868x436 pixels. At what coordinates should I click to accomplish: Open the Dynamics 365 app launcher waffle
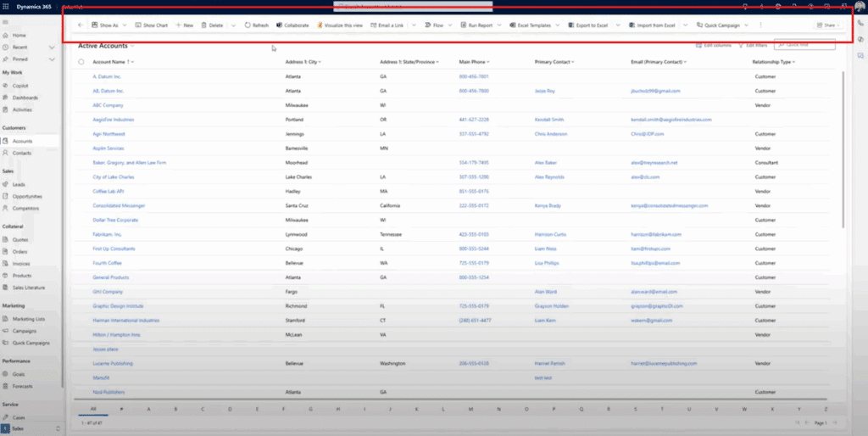tap(6, 7)
